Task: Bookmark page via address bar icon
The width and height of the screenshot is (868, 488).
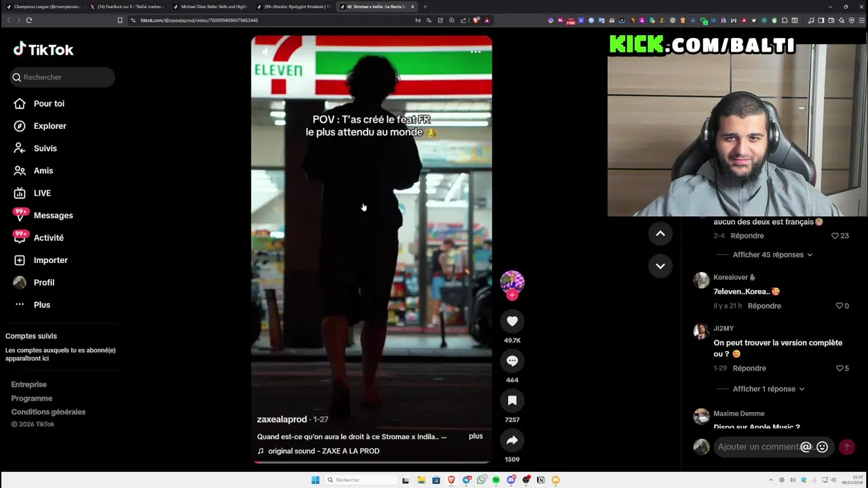Action: click(x=120, y=20)
